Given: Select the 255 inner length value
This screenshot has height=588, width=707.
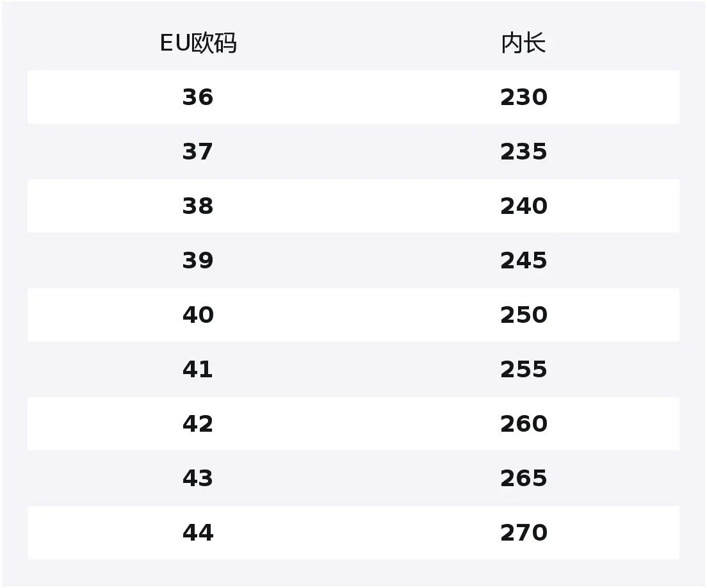Looking at the screenshot, I should coord(523,370).
